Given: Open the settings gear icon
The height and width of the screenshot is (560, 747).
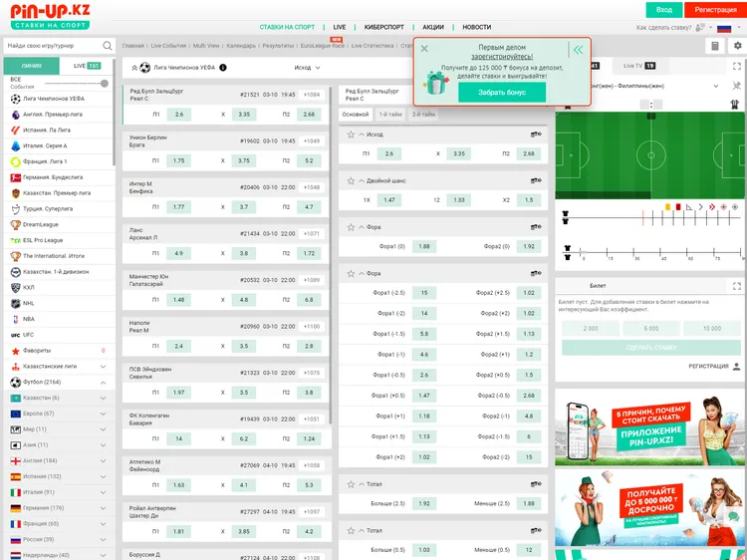Looking at the screenshot, I should click(736, 46).
